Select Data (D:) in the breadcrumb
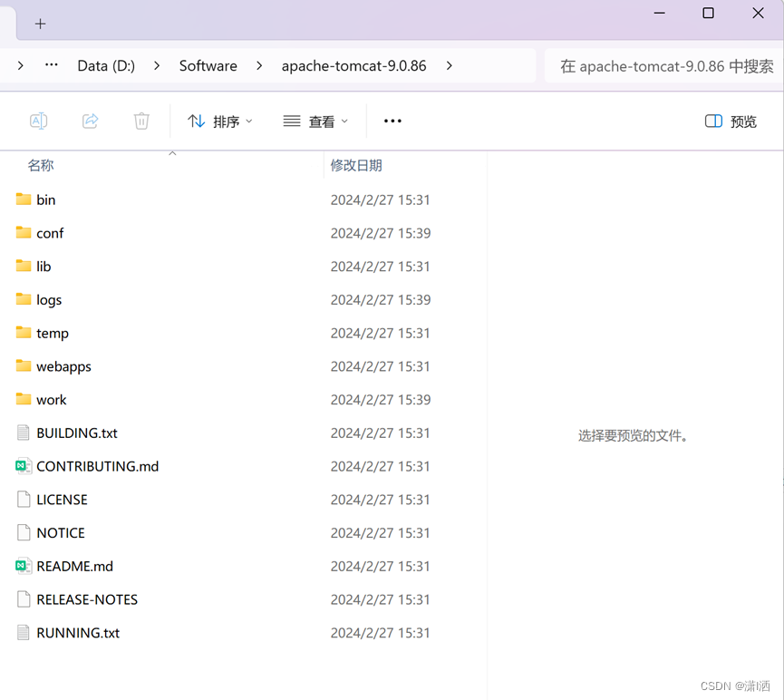This screenshot has width=784, height=700. (x=106, y=65)
